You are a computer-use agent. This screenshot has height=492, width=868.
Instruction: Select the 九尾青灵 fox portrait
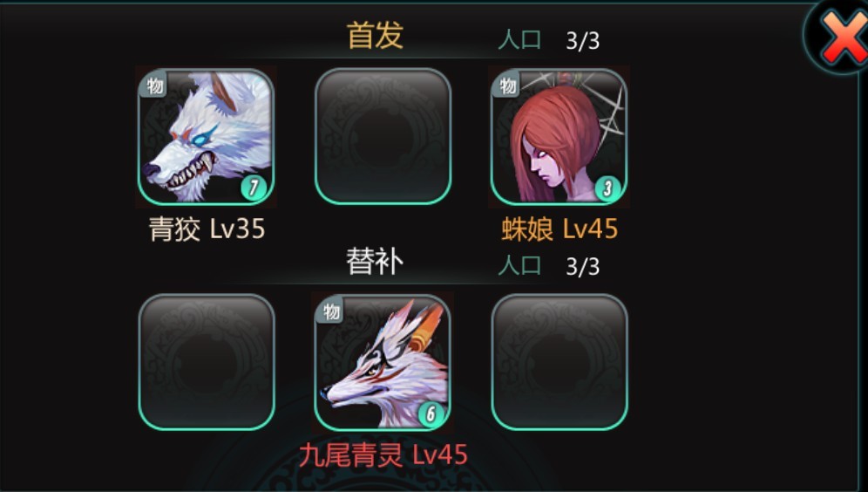coord(383,362)
